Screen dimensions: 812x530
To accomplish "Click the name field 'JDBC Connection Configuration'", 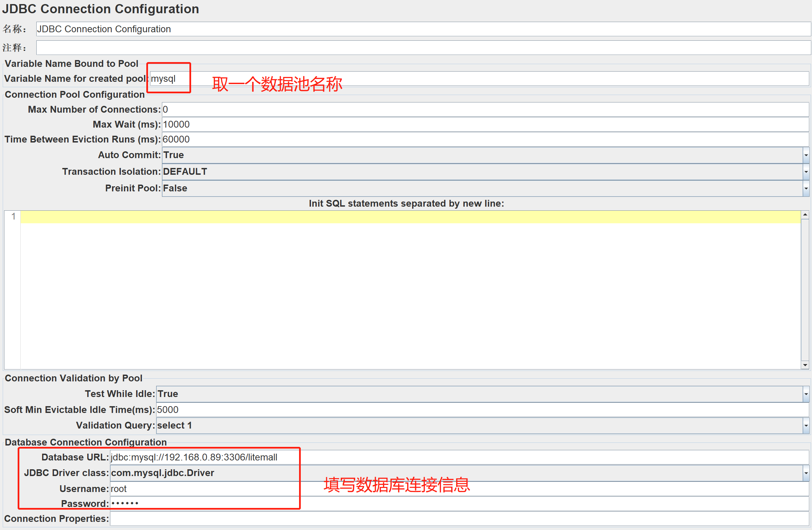I will tap(423, 29).
